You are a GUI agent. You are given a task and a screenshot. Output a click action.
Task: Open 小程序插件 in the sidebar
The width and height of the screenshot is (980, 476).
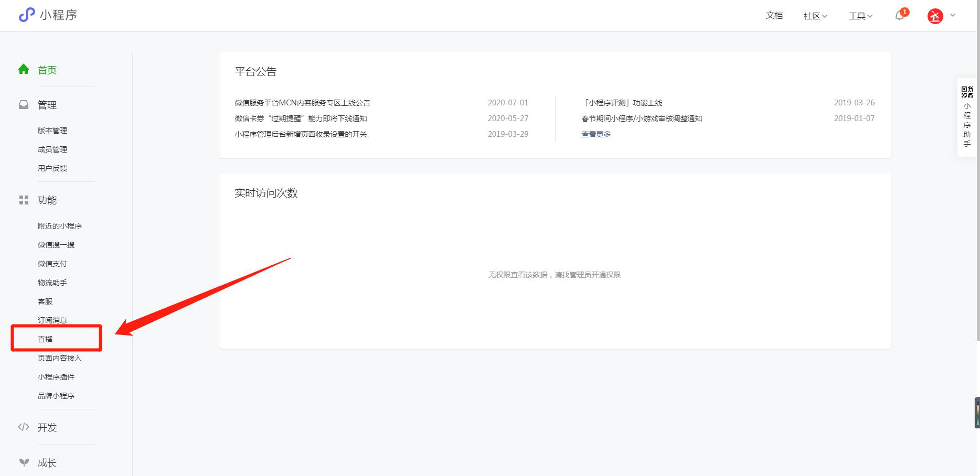coord(56,377)
